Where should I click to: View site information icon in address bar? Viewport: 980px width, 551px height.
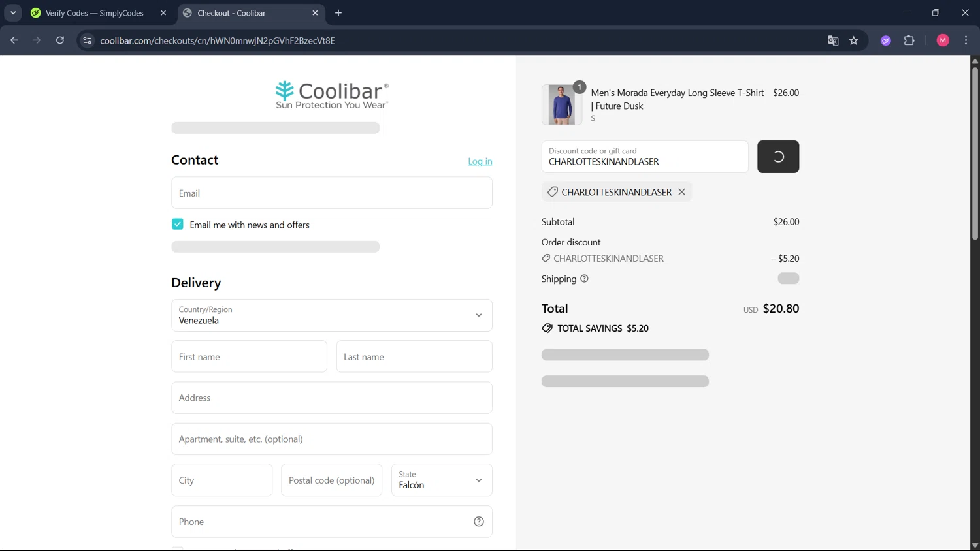point(87,40)
